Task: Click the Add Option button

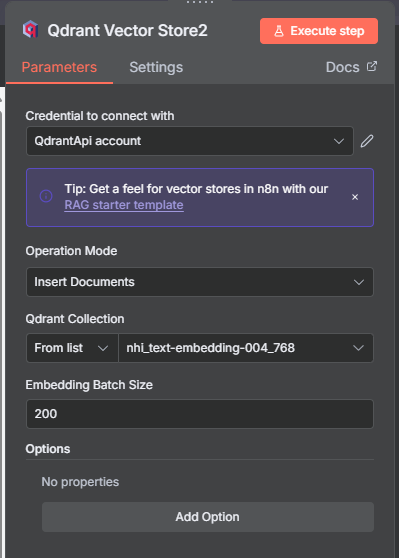Action: (208, 517)
